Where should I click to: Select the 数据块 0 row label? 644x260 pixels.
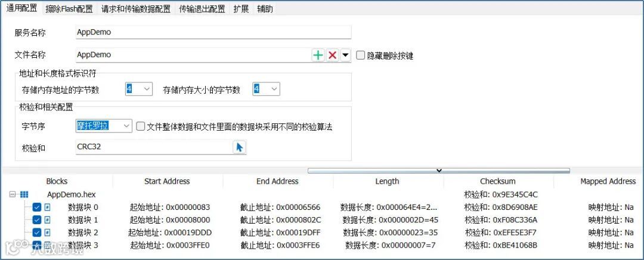click(x=83, y=208)
